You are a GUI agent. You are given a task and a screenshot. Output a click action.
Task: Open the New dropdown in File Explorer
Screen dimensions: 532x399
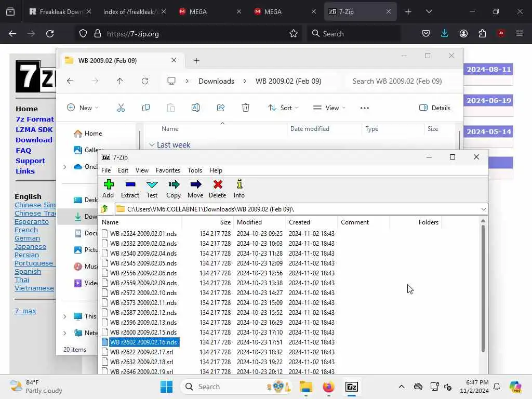[x=83, y=108]
